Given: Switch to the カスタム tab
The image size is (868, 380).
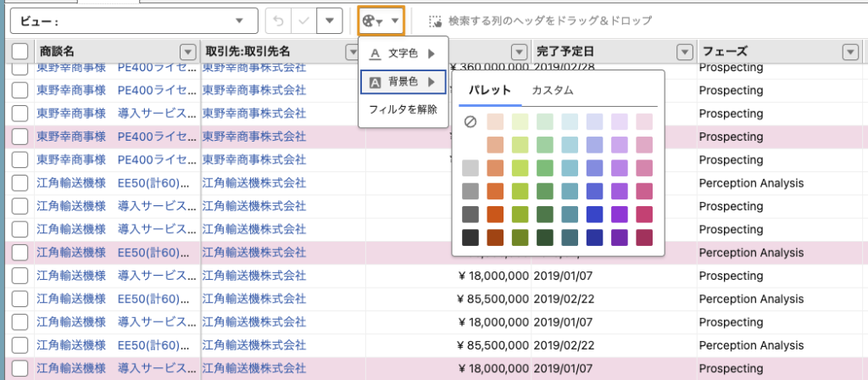Looking at the screenshot, I should [553, 90].
